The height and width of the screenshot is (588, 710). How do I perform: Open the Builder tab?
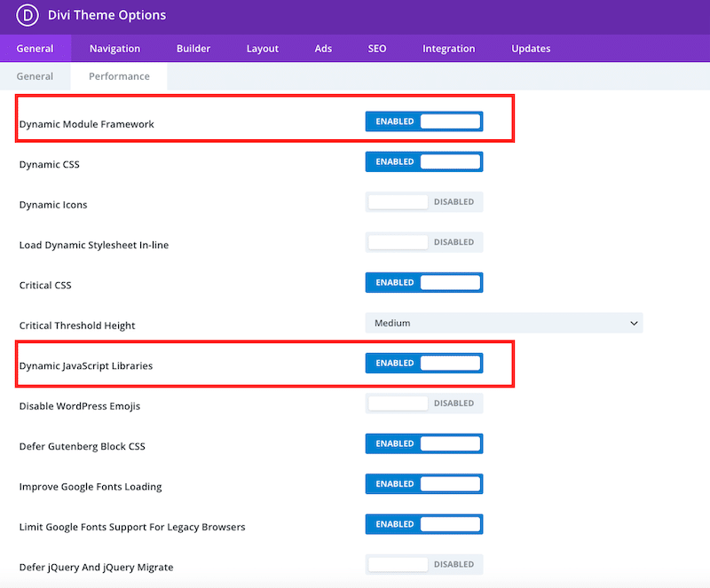coord(193,49)
